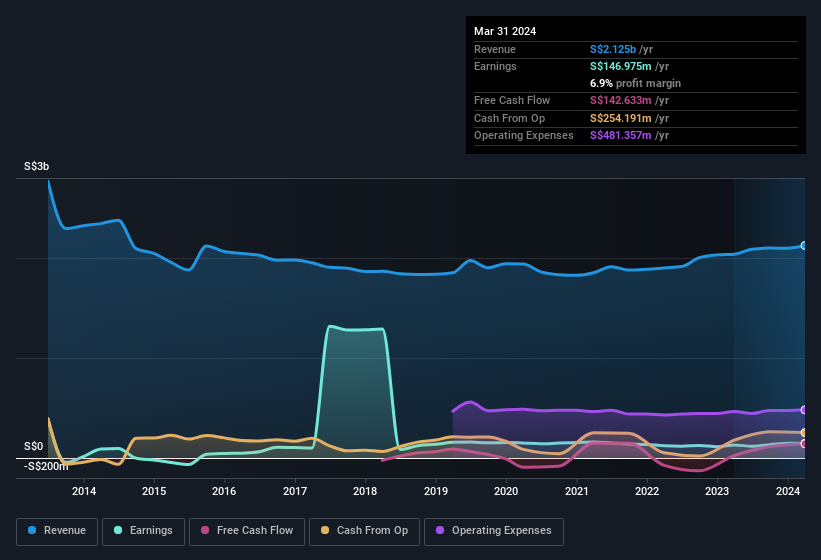Click the S$3b y-axis label

point(35,166)
